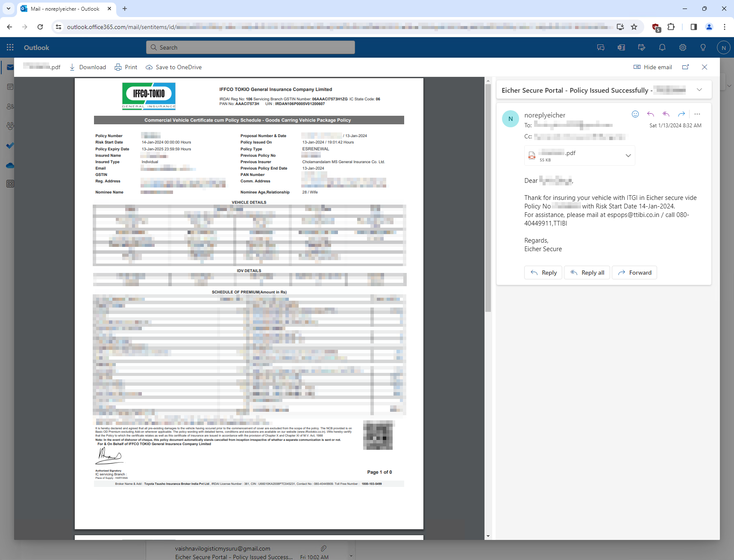Open the Word document icon in Outlook header

(621, 47)
